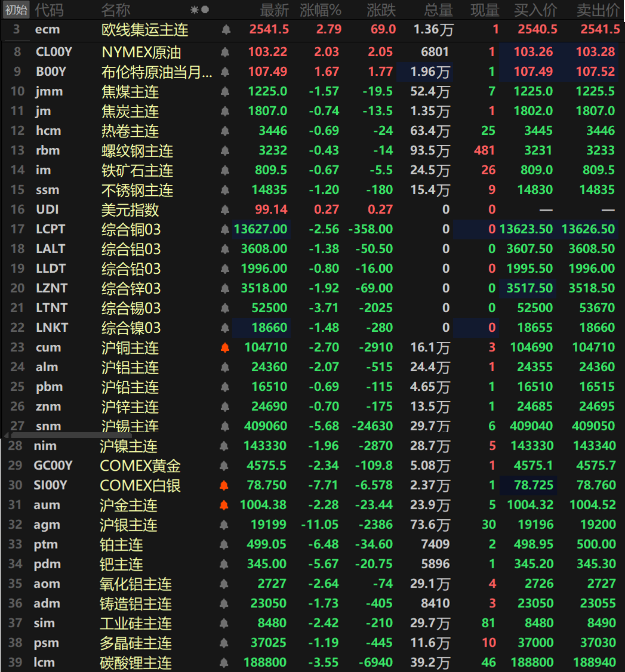Click the -24630 change value on snm row

[x=372, y=427]
